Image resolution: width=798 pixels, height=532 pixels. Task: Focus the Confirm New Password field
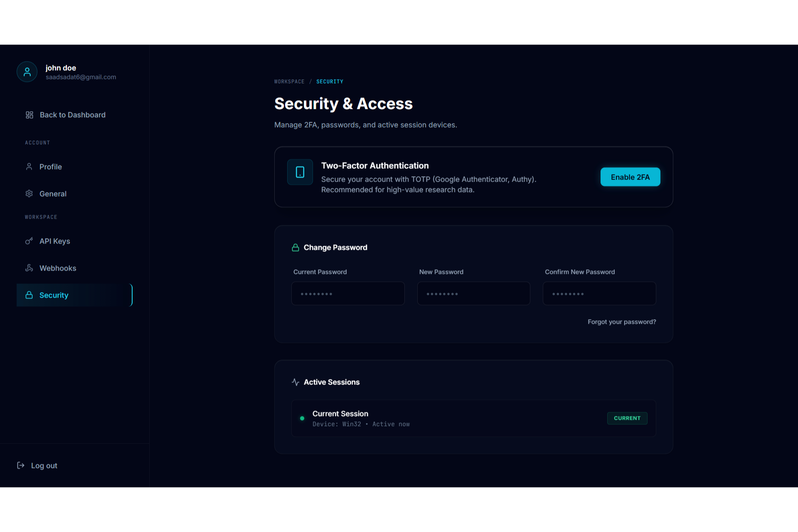pyautogui.click(x=599, y=293)
